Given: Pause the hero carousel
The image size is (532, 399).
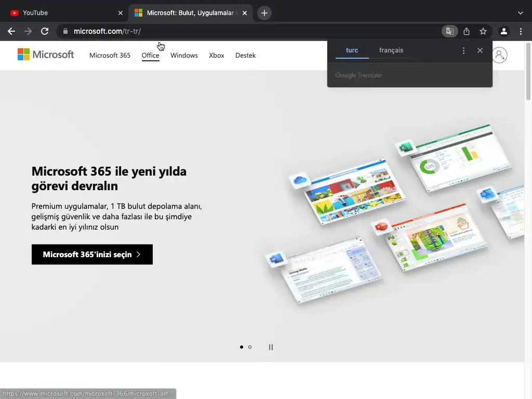Looking at the screenshot, I should point(271,347).
